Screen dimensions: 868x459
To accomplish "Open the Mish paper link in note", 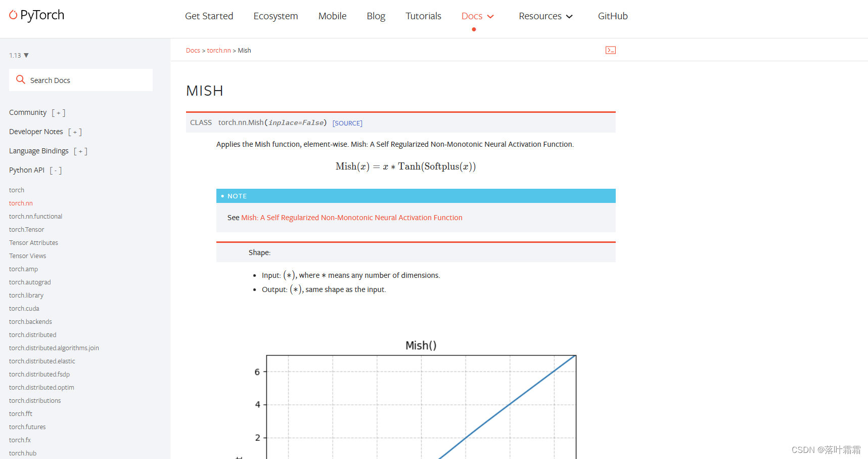I will (x=352, y=218).
